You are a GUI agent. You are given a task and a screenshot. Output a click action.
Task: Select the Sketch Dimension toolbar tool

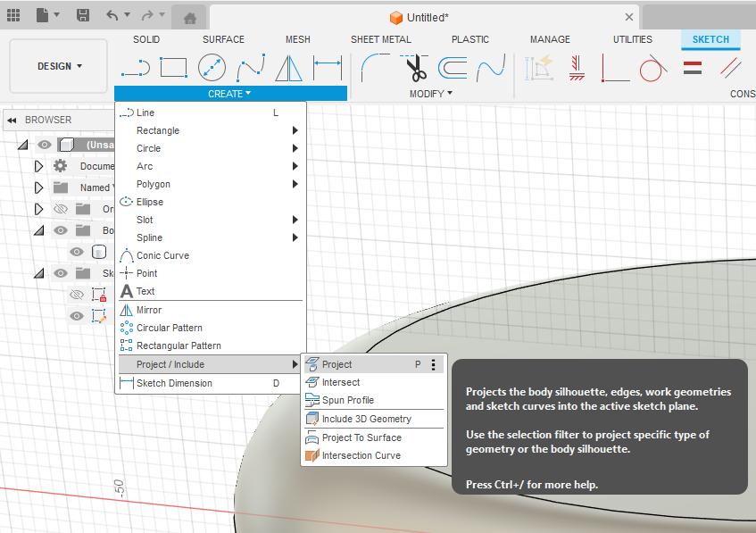tap(328, 68)
